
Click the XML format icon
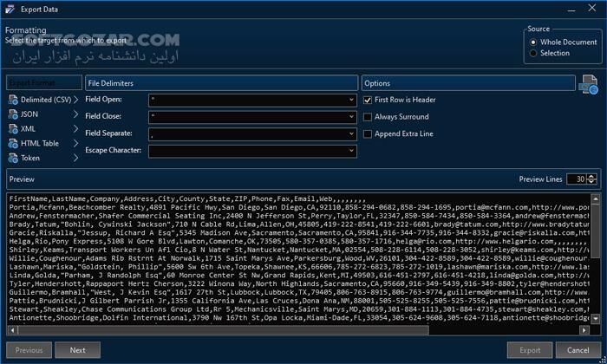pyautogui.click(x=13, y=129)
